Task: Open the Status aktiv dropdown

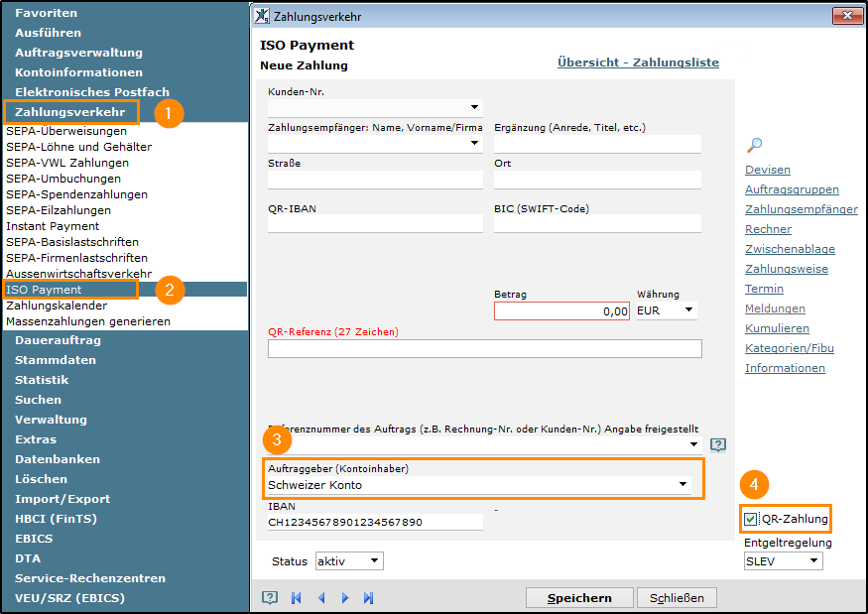Action: (374, 560)
